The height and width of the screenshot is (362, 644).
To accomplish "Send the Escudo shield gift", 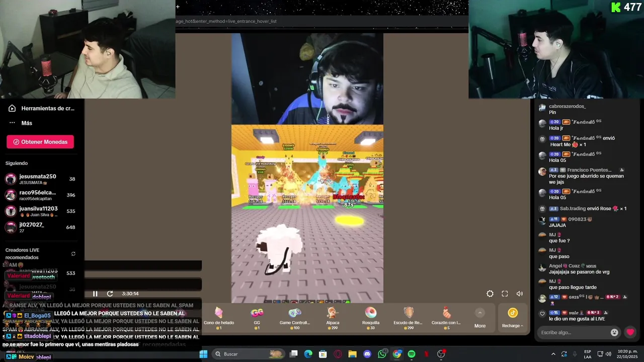I will [x=408, y=318].
